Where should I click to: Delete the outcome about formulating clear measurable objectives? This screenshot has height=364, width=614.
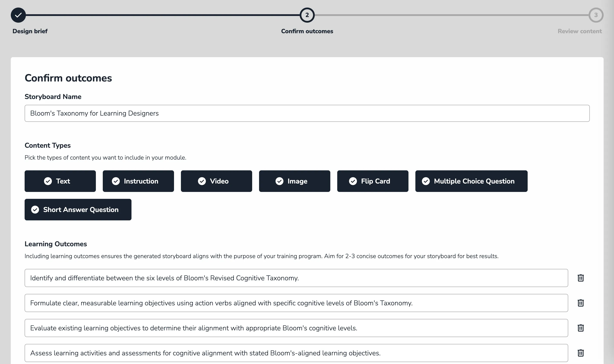[580, 303]
